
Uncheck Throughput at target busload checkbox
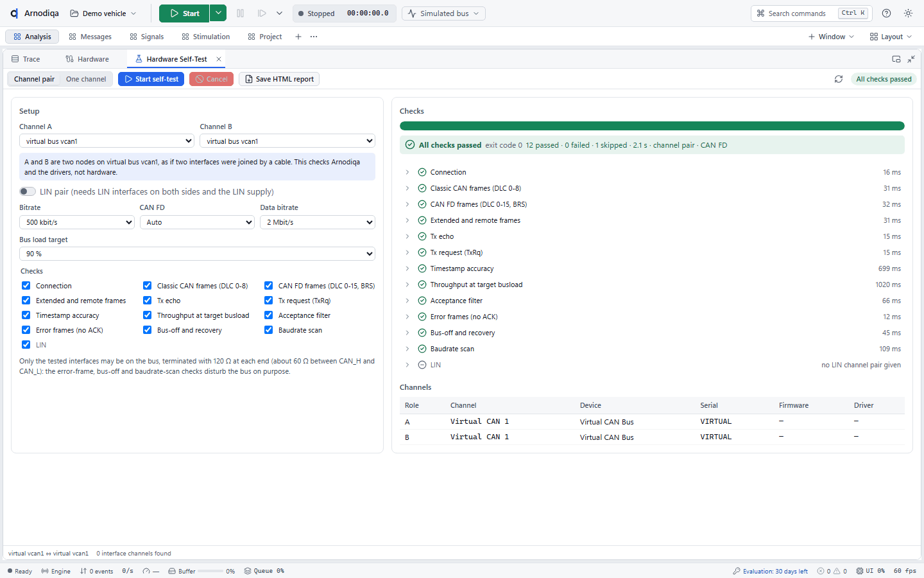click(x=148, y=315)
